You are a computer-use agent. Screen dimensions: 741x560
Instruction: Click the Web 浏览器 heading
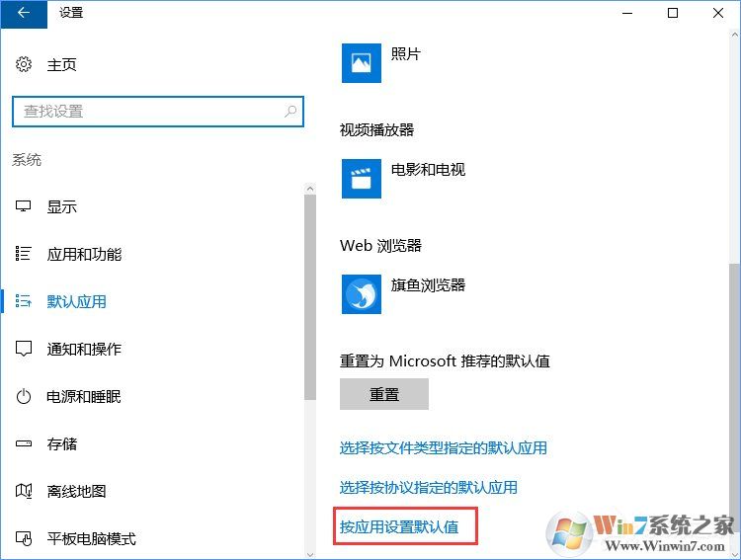pyautogui.click(x=380, y=246)
